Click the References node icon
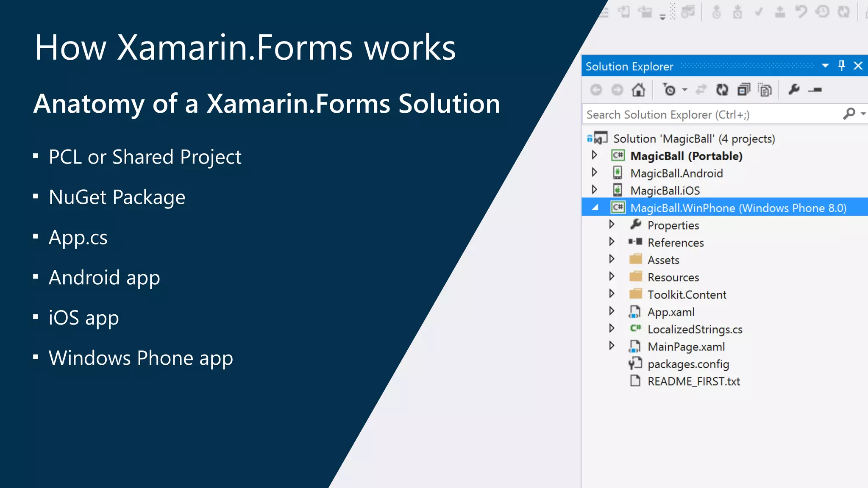The width and height of the screenshot is (868, 488). pyautogui.click(x=635, y=241)
